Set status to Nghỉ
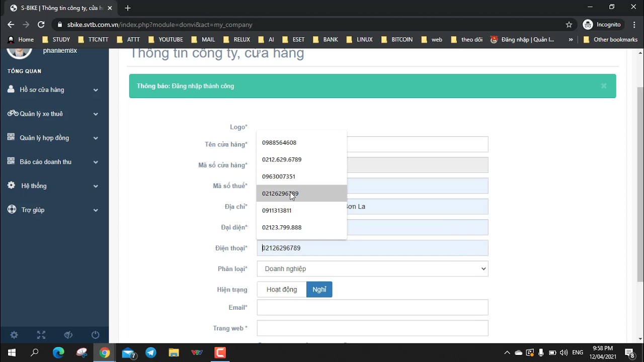This screenshot has height=362, width=644. click(319, 290)
